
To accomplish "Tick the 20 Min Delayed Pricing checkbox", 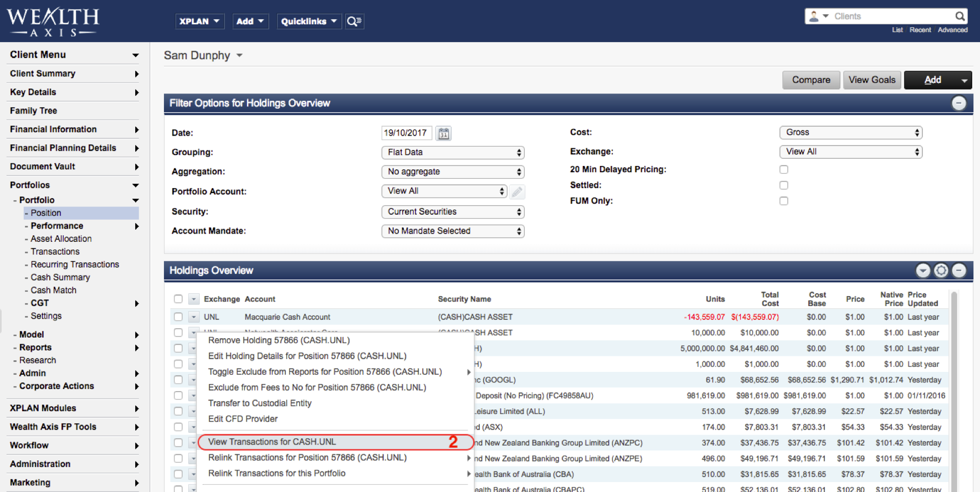I will [x=784, y=169].
